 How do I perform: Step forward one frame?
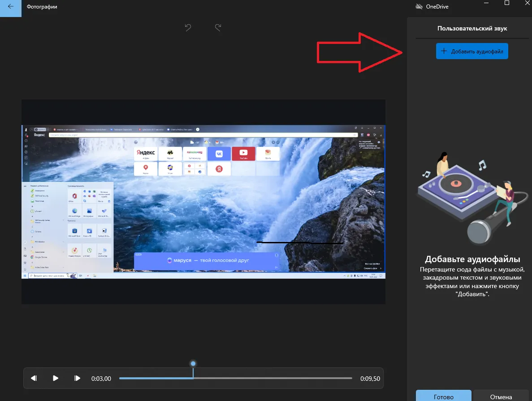(x=77, y=378)
